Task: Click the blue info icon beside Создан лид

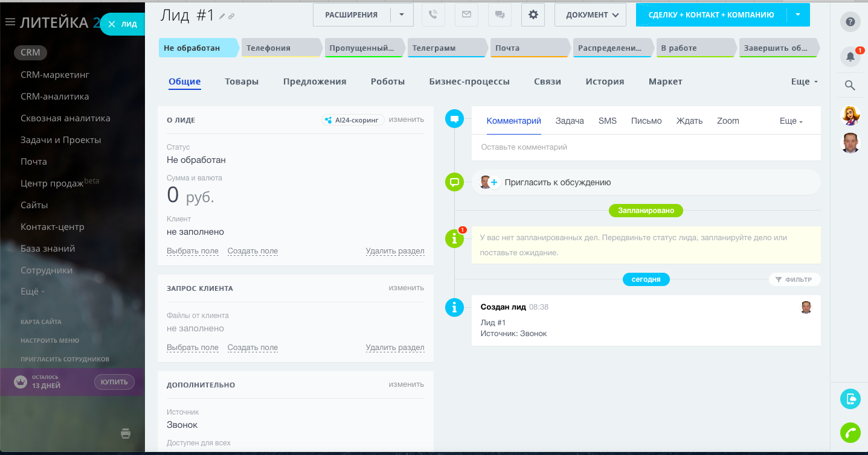Action: coord(454,307)
